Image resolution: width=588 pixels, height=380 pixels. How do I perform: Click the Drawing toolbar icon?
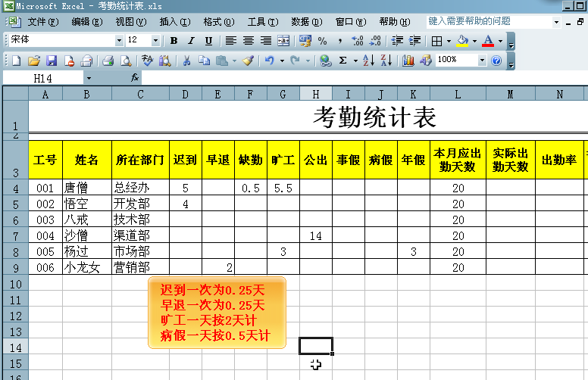[426, 61]
